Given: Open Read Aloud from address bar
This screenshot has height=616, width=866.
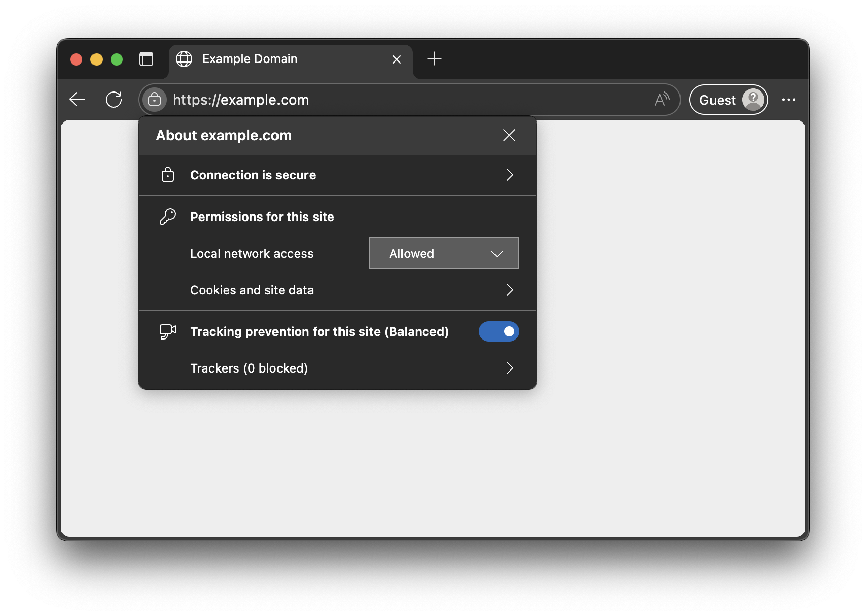Looking at the screenshot, I should coord(662,100).
